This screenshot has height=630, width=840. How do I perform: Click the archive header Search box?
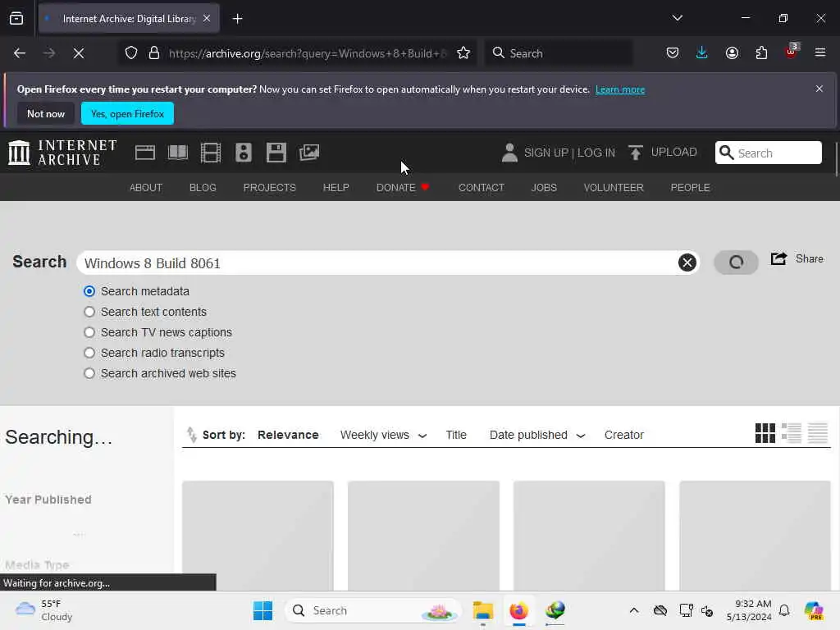point(768,153)
